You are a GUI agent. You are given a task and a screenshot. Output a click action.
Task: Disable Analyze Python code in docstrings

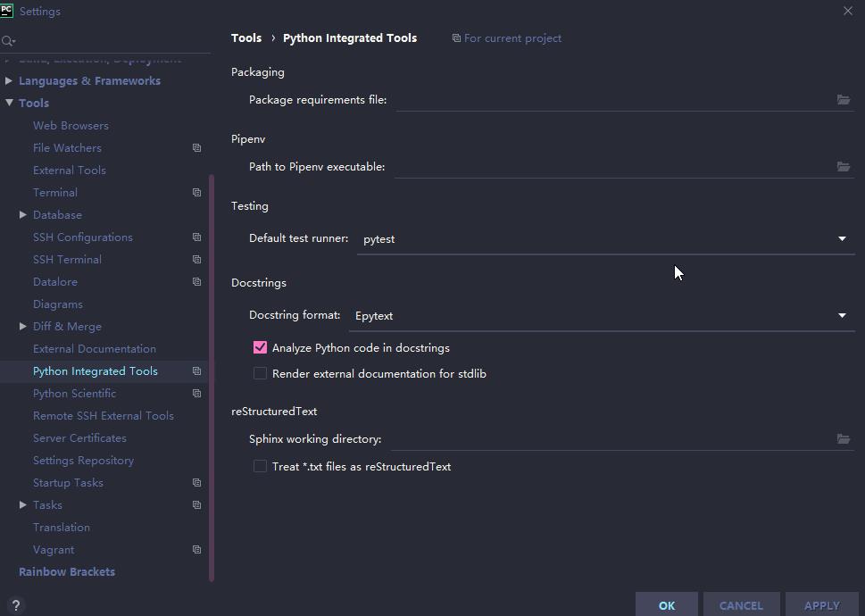pos(260,347)
